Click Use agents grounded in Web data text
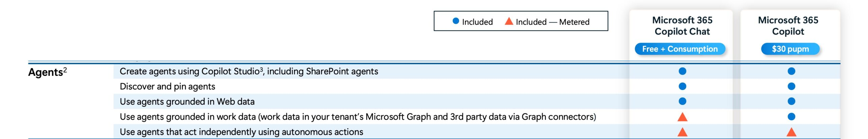This screenshot has width=868, height=139. [187, 101]
